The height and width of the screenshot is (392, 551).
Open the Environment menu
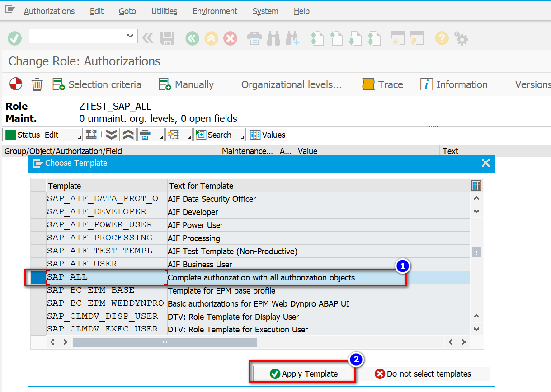click(215, 11)
